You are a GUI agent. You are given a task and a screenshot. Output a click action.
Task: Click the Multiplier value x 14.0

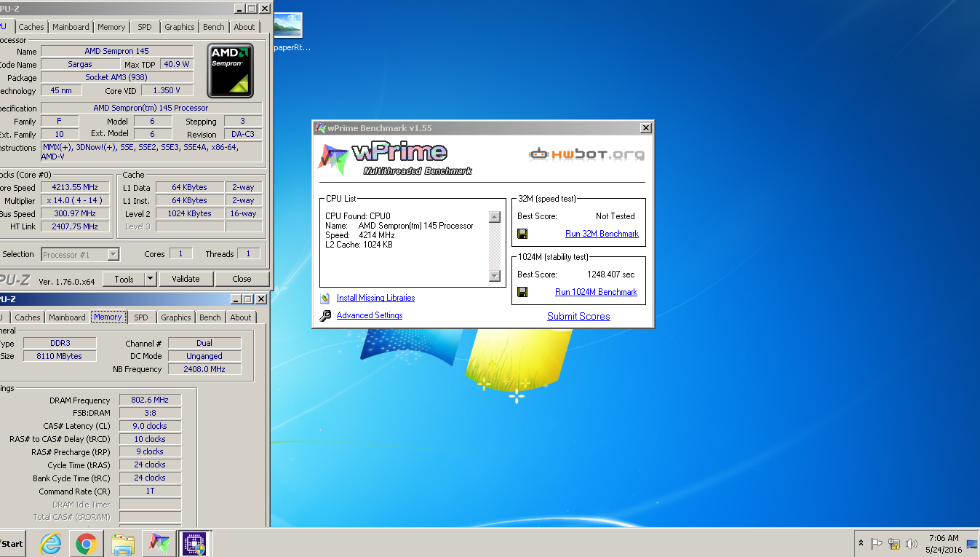click(x=76, y=200)
